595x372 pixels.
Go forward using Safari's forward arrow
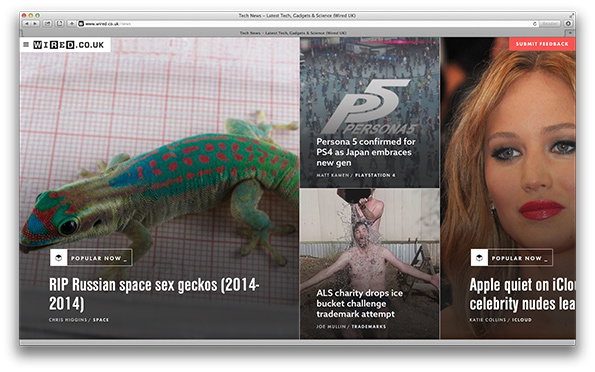pyautogui.click(x=35, y=24)
